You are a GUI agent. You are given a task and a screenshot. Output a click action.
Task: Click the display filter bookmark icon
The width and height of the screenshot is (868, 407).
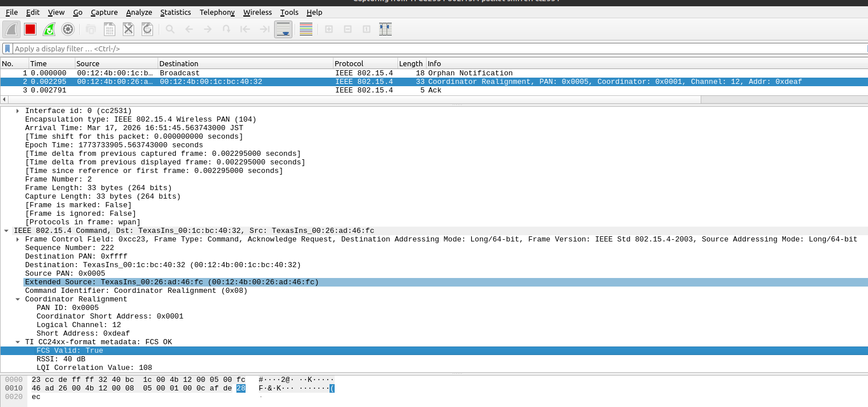coord(7,49)
